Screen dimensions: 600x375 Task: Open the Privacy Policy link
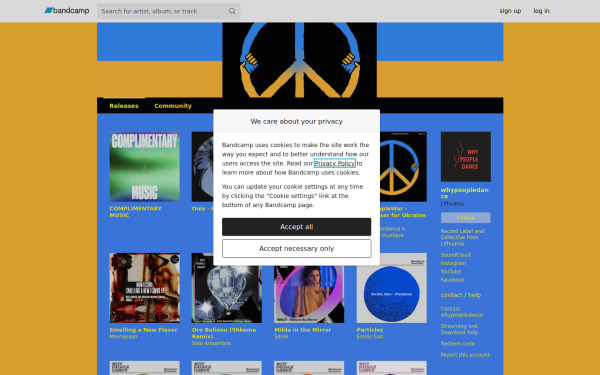pos(335,163)
